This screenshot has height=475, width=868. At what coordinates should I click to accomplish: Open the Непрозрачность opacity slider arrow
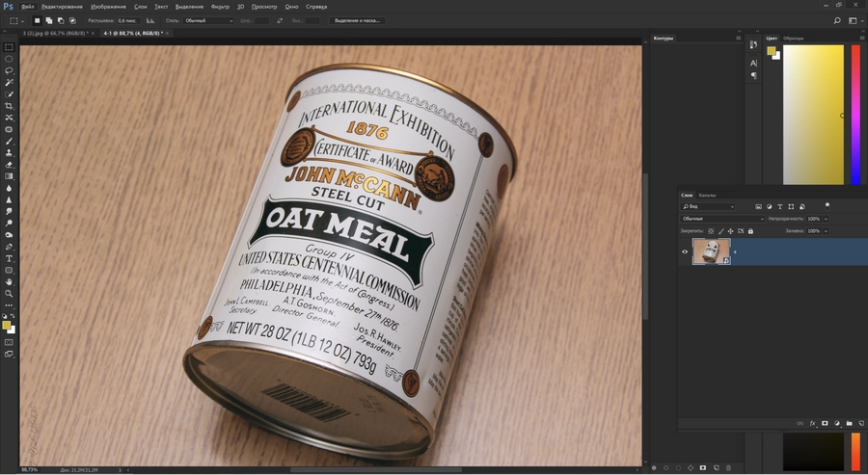pyautogui.click(x=826, y=219)
